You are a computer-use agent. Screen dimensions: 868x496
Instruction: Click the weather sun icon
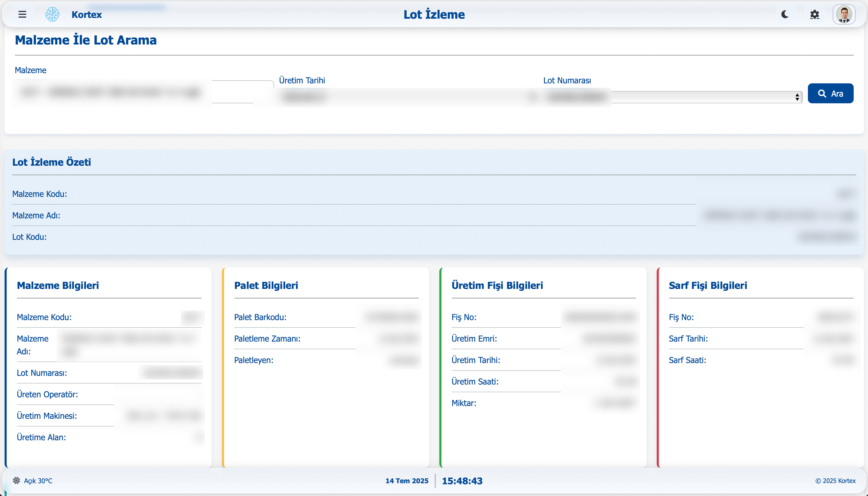[16, 480]
